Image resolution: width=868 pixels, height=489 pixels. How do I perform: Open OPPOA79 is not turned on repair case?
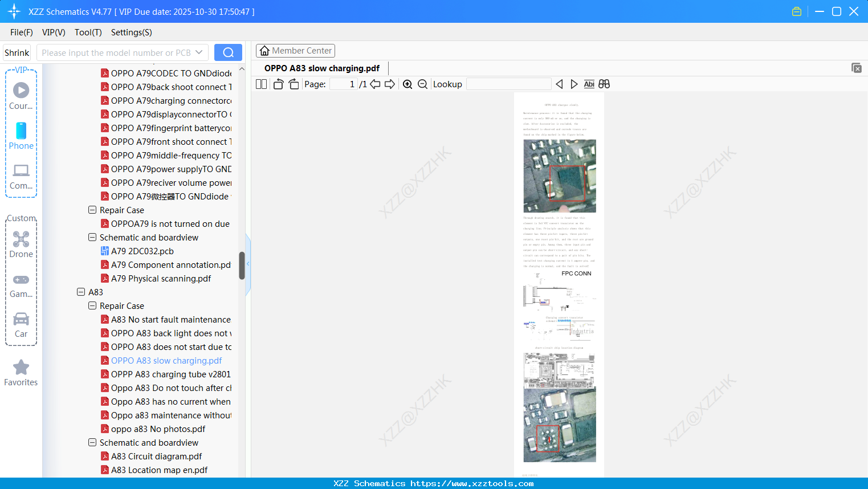[165, 224]
